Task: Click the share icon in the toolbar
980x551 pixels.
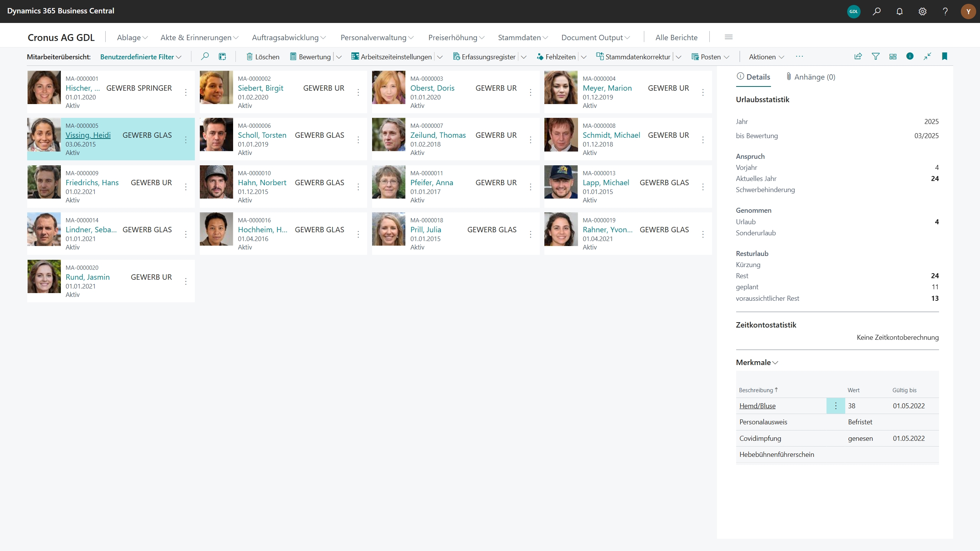Action: [x=858, y=57]
